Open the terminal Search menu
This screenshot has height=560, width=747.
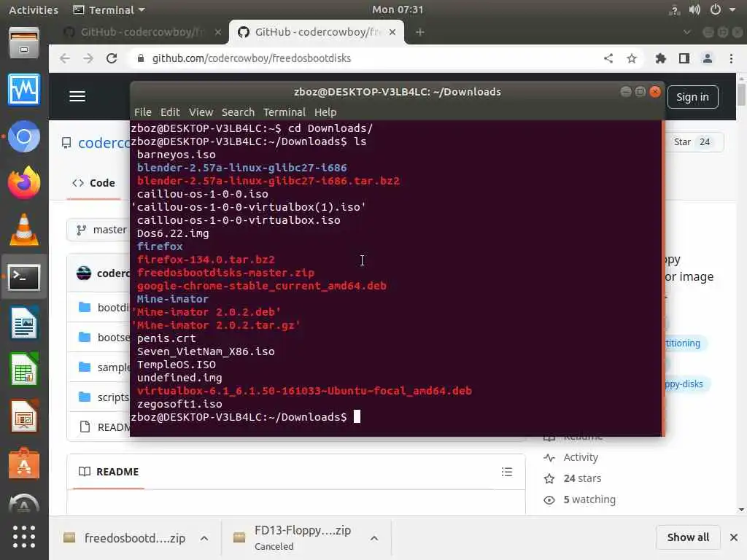[238, 112]
